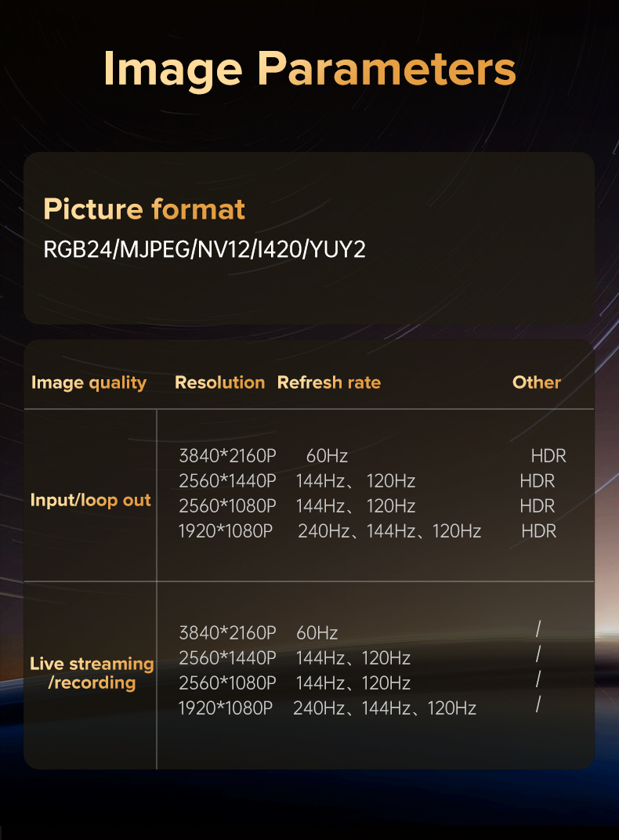619x840 pixels.
Task: Select the Resolution column header
Action: coord(219,382)
